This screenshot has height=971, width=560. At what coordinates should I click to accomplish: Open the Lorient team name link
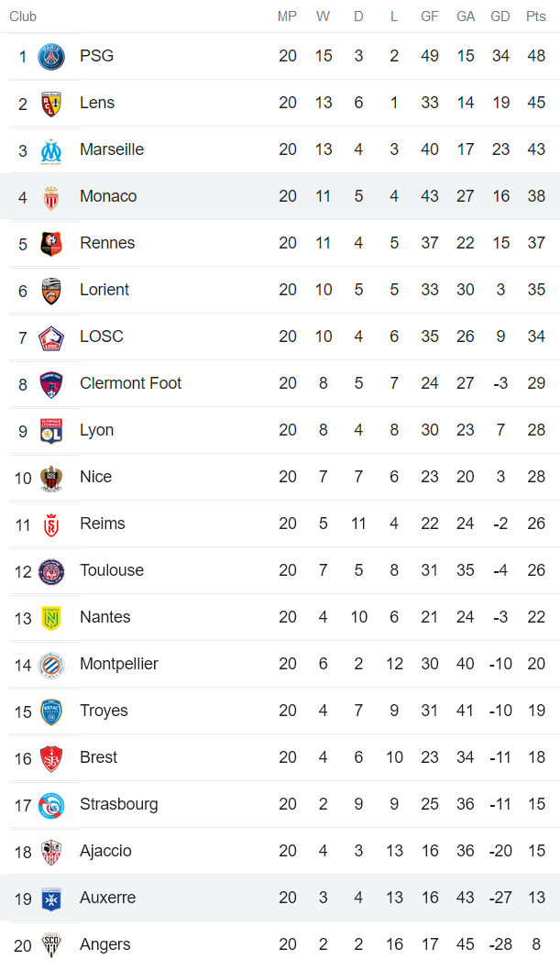104,290
